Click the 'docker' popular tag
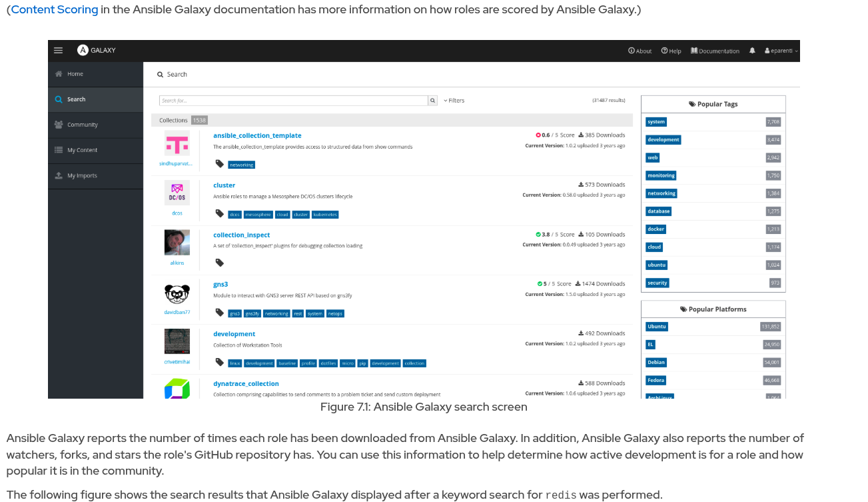This screenshot has width=868, height=502. (x=656, y=229)
